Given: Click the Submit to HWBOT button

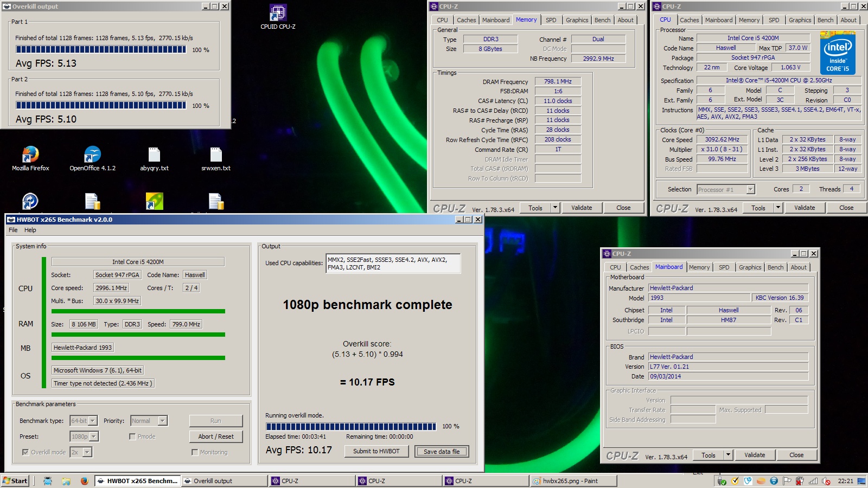Looking at the screenshot, I should [x=376, y=451].
